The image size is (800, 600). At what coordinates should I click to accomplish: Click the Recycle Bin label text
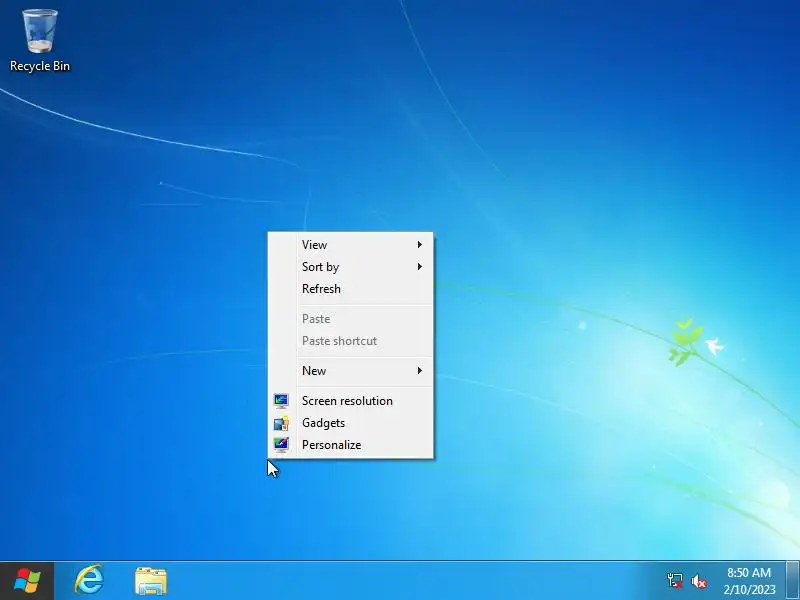40,66
